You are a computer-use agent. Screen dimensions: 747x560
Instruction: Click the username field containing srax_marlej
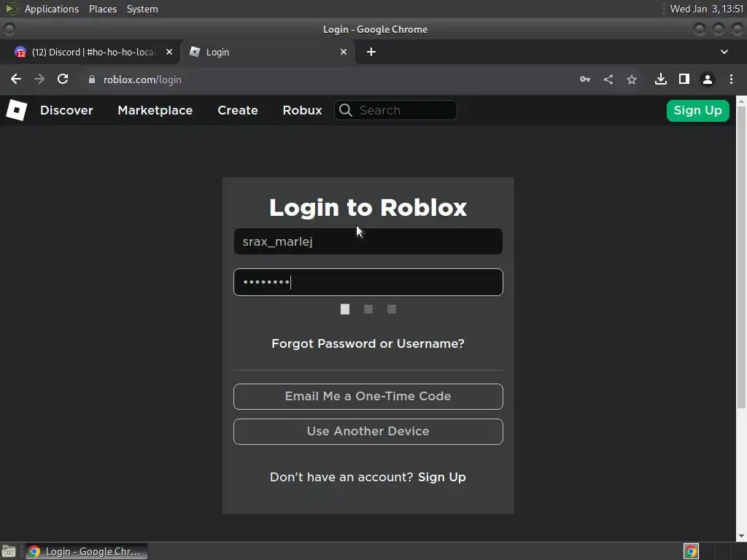tap(368, 241)
